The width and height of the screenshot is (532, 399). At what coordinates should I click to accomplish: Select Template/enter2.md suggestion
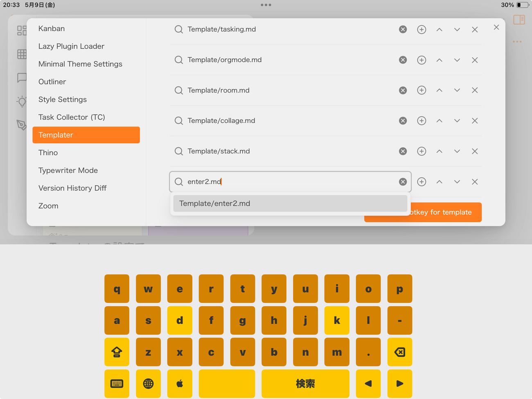[x=290, y=203]
